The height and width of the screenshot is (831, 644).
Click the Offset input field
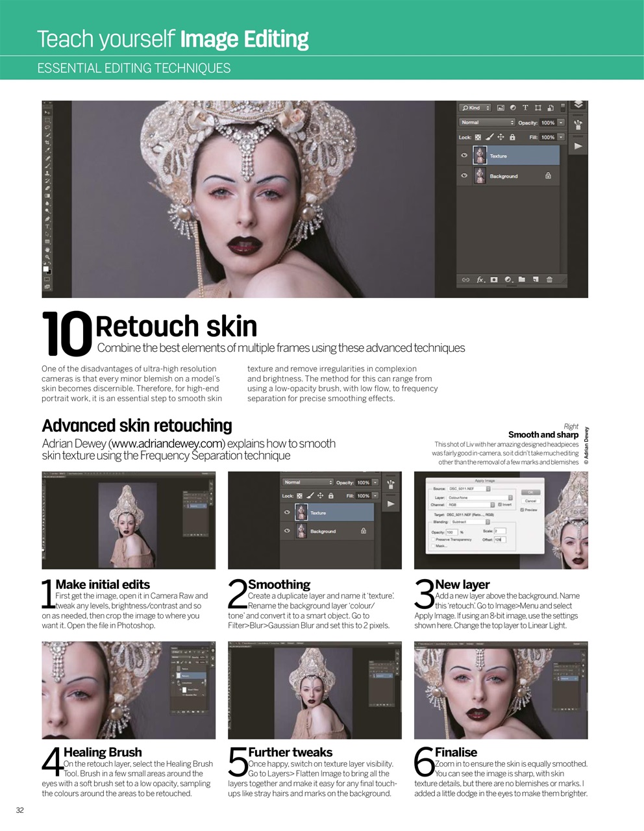pyautogui.click(x=500, y=540)
